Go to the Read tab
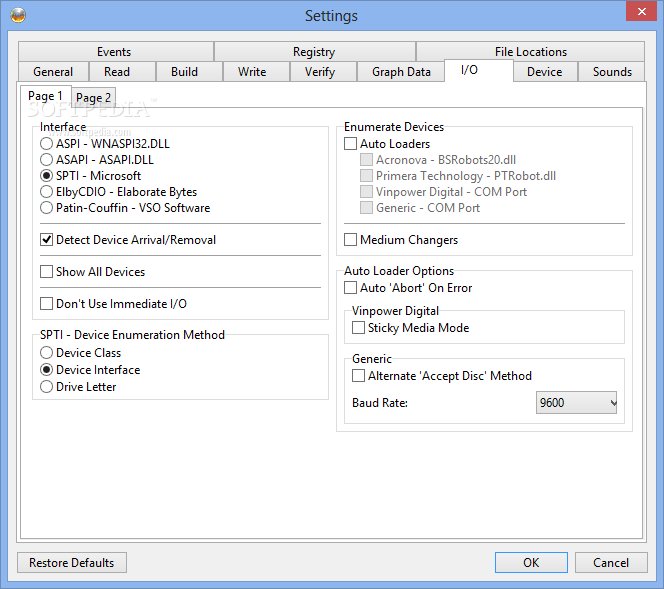664x589 pixels. pyautogui.click(x=122, y=72)
